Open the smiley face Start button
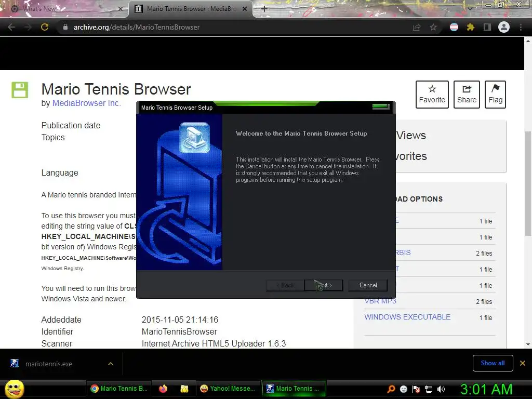532x399 pixels. pos(14,389)
